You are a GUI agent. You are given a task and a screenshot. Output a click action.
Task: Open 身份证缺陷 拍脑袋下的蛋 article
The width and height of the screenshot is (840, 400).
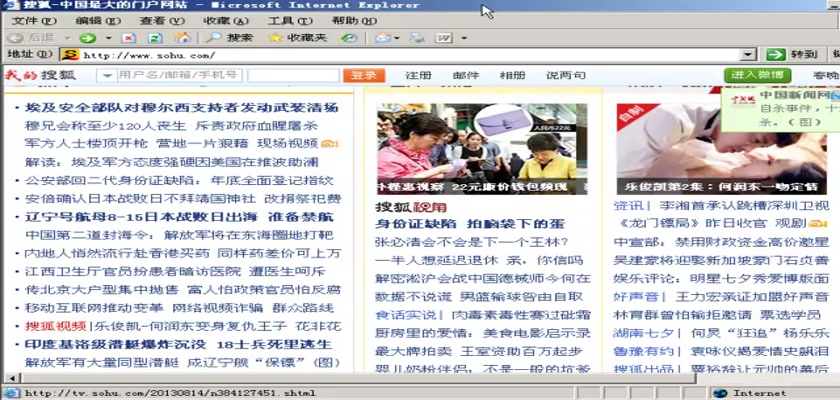tap(470, 224)
